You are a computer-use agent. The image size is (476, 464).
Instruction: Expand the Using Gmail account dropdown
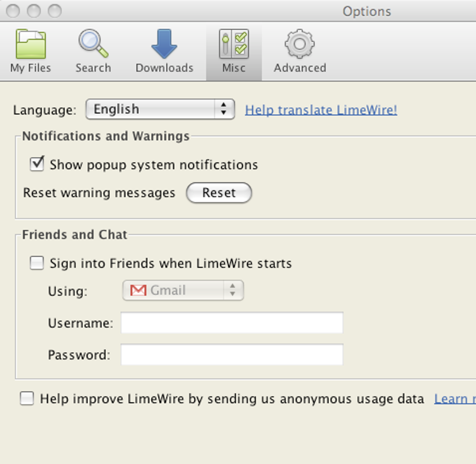coord(183,290)
